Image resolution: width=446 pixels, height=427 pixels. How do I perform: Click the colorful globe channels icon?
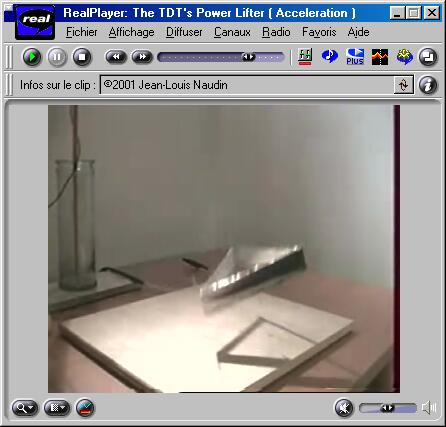[405, 57]
